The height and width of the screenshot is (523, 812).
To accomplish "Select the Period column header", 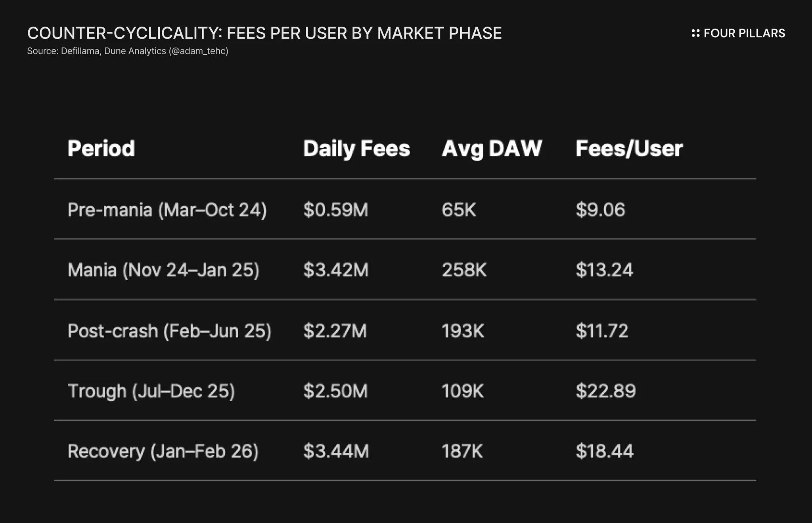I will pos(101,149).
